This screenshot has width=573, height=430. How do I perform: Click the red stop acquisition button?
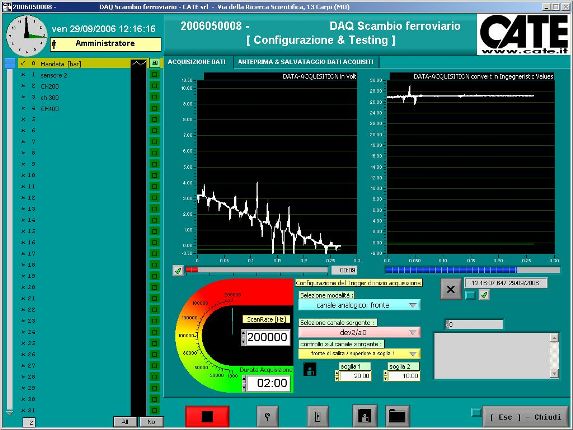(x=207, y=416)
